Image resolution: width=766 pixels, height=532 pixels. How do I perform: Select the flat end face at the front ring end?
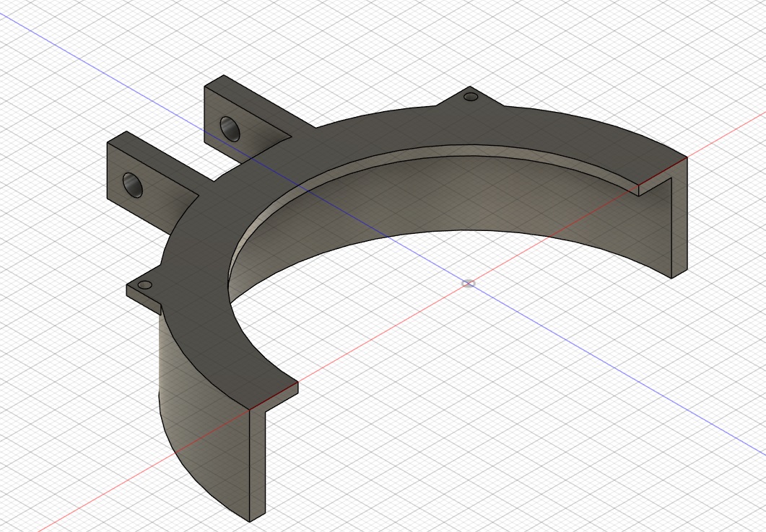(258, 464)
